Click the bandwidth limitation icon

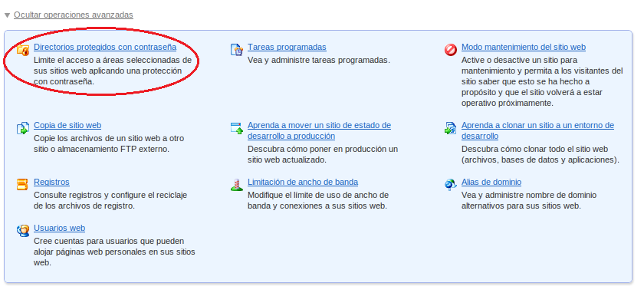237,185
